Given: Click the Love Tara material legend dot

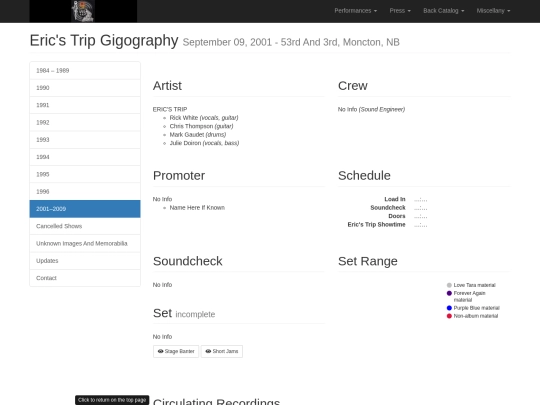Looking at the screenshot, I should click(x=449, y=285).
